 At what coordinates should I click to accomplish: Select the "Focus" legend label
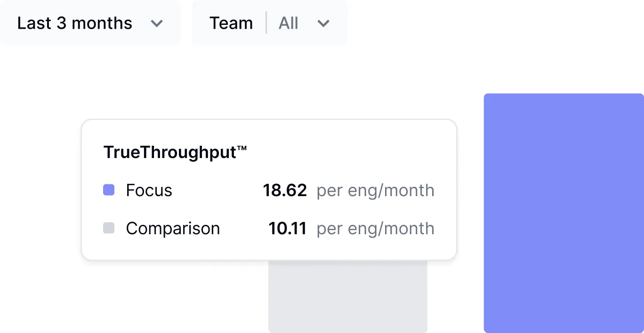point(149,190)
